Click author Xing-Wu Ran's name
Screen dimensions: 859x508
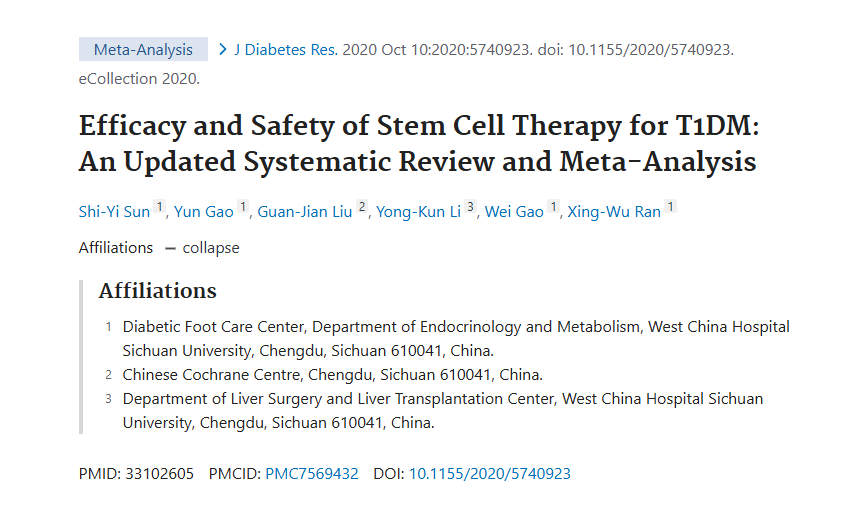coord(614,212)
